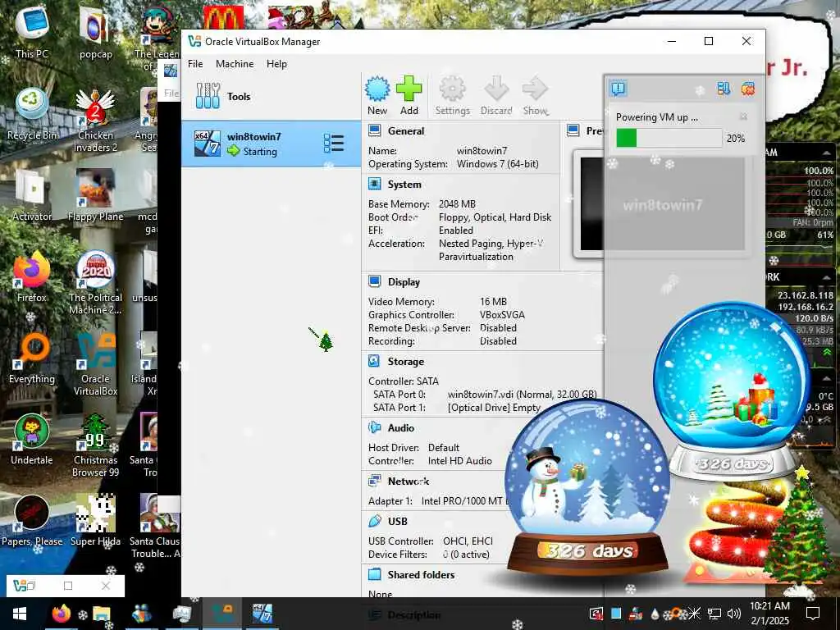Image resolution: width=840 pixels, height=630 pixels.
Task: Open the Help menu
Action: pyautogui.click(x=276, y=64)
